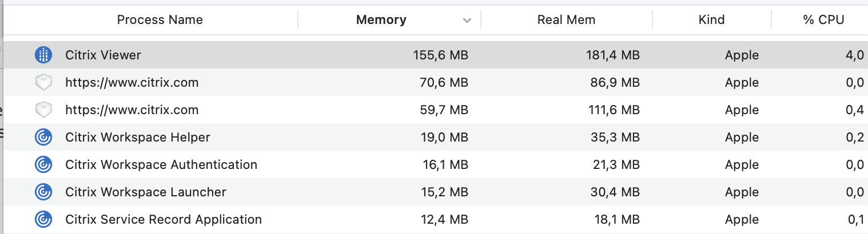Click the 155,6 MB memory value
This screenshot has width=868, height=234.
coord(440,55)
